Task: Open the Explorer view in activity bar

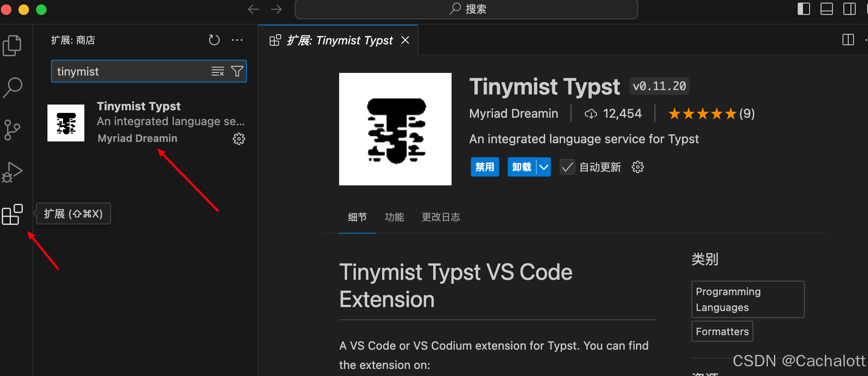Action: (x=12, y=45)
